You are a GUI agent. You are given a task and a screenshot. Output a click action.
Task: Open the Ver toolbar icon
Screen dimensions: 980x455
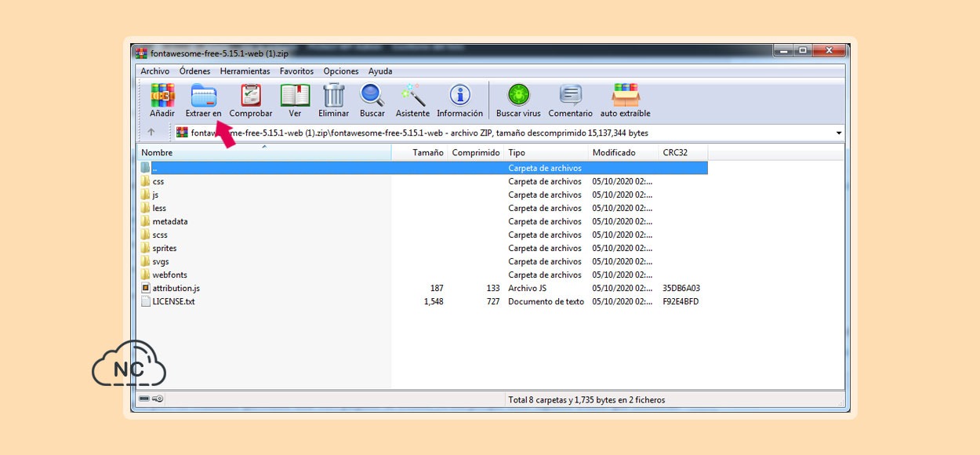point(295,96)
